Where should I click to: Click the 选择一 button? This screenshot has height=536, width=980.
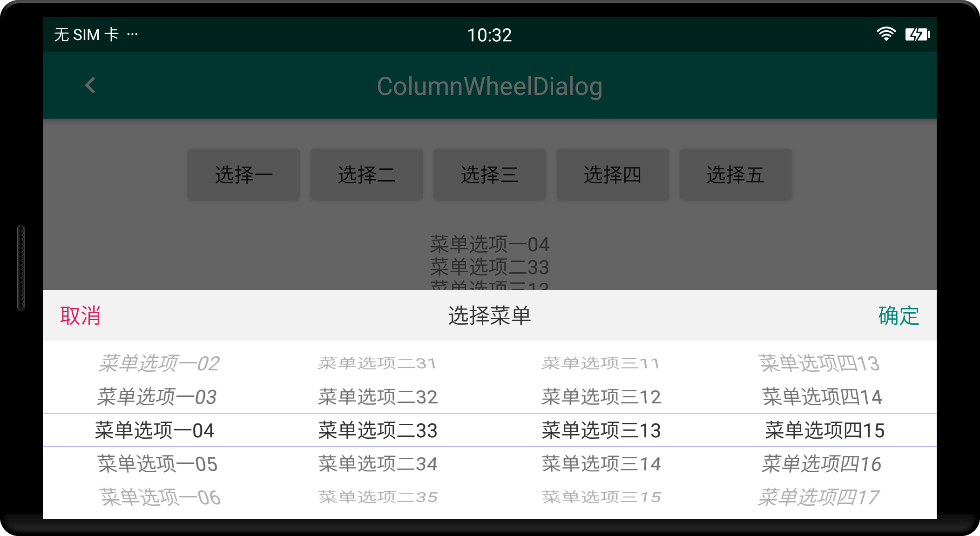click(x=243, y=175)
